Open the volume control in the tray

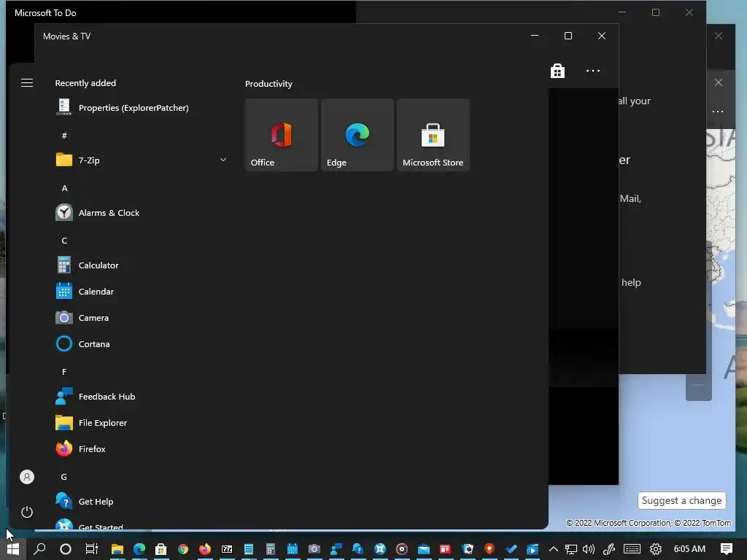click(589, 549)
